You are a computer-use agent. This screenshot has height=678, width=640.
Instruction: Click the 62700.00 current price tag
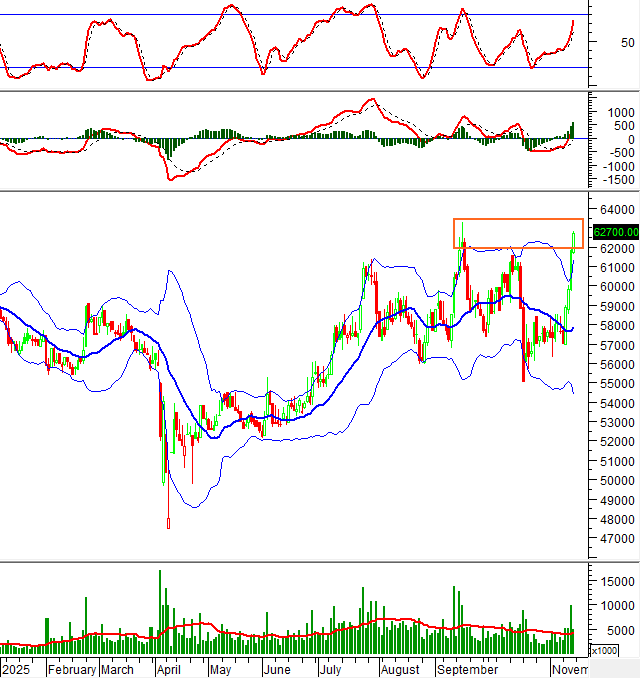615,231
